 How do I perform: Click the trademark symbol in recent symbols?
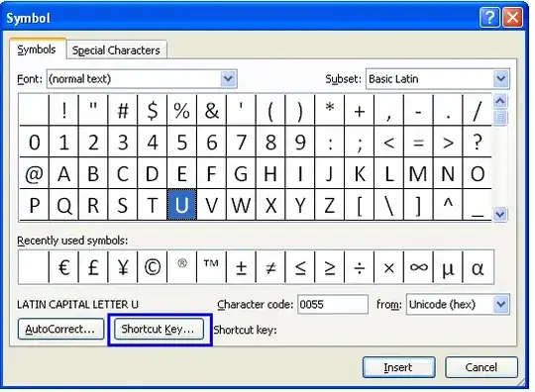(x=211, y=267)
